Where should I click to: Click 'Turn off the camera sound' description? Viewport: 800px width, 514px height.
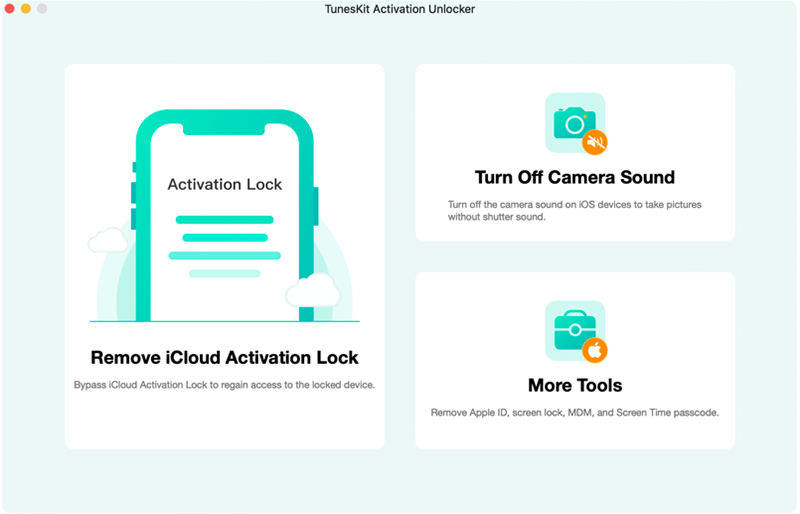click(574, 211)
